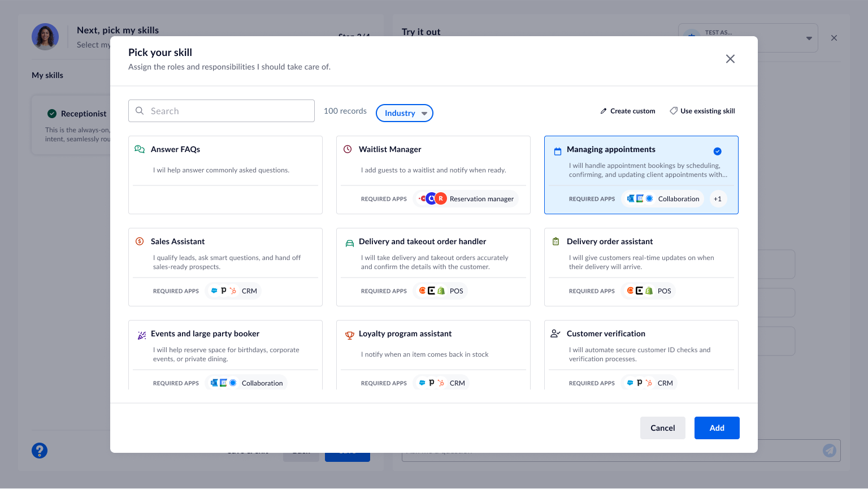
Task: Close the background Try it out panel
Action: (x=834, y=38)
